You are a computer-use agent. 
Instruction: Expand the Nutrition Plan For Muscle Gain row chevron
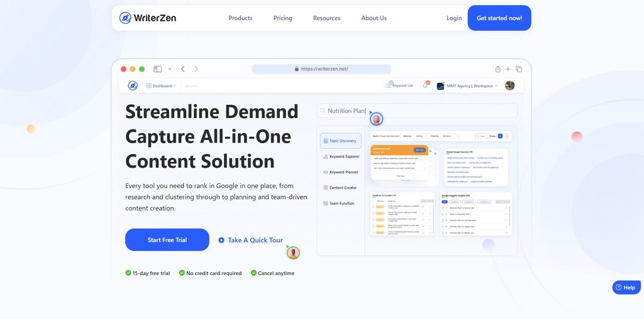pyautogui.click(x=506, y=208)
